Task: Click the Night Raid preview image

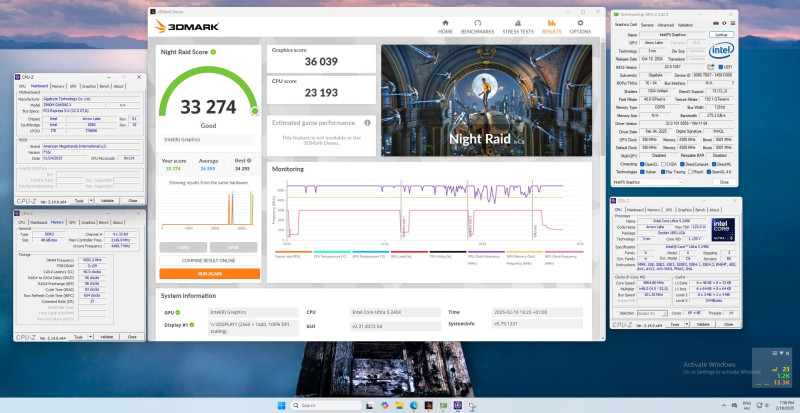Action: click(x=486, y=101)
